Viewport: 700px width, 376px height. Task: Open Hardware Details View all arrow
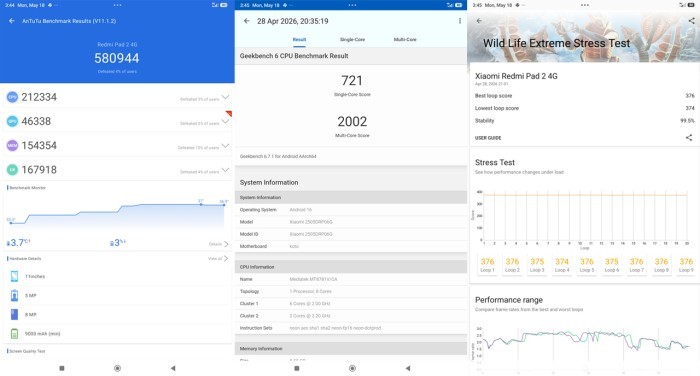[226, 258]
